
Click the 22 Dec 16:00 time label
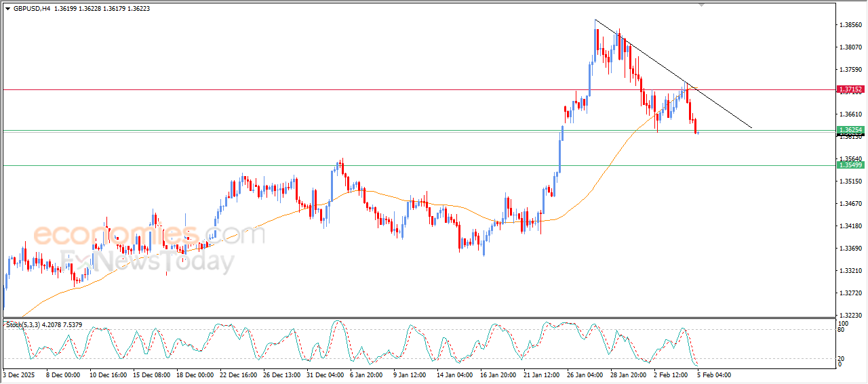(x=239, y=375)
